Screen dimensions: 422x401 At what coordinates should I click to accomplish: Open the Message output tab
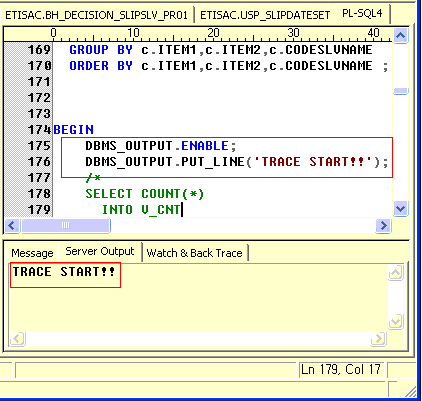coord(32,253)
